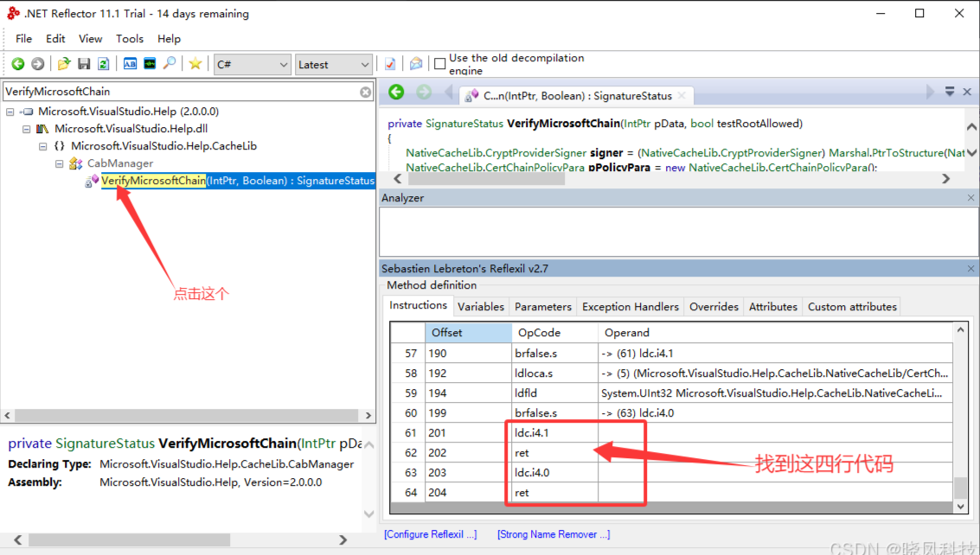Screen dimensions: 980x555
Task: Click the Configure Reflexil link
Action: (430, 534)
